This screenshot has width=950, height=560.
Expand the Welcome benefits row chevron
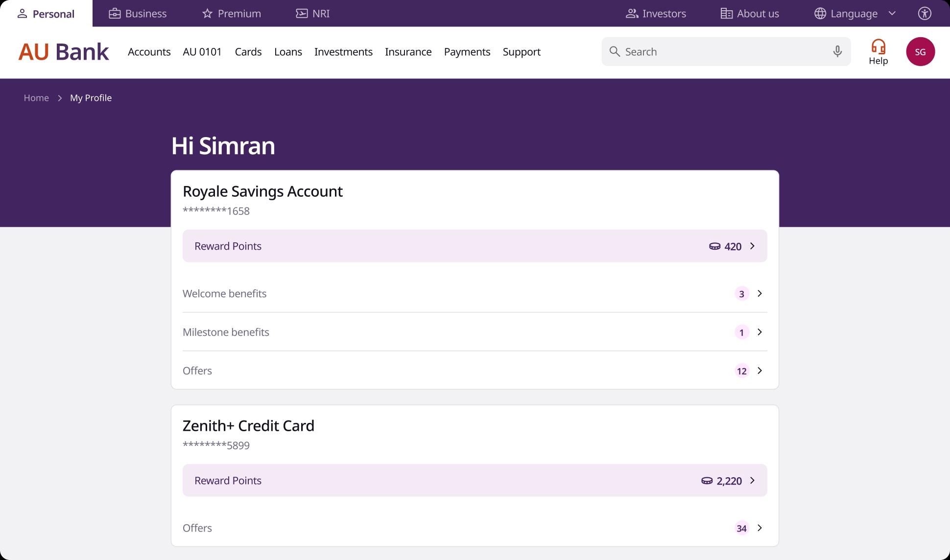[x=760, y=294]
